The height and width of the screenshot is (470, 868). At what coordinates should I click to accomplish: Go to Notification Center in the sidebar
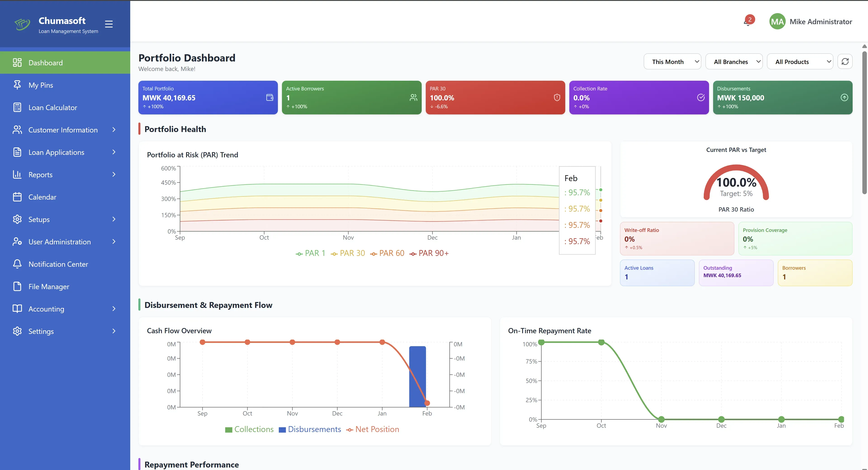coord(58,264)
